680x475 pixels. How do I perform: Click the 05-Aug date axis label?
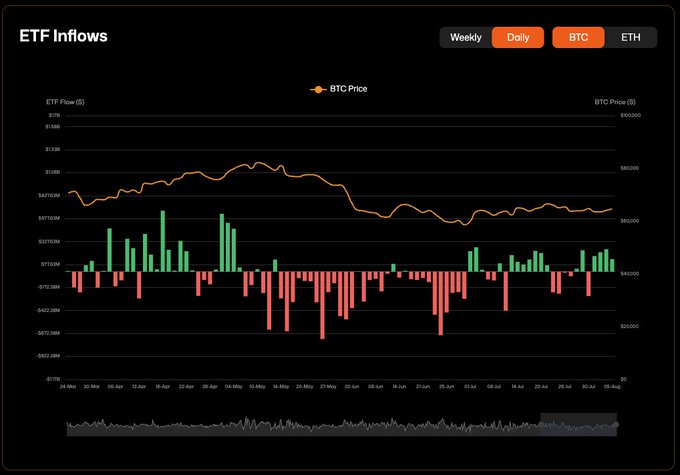[612, 387]
